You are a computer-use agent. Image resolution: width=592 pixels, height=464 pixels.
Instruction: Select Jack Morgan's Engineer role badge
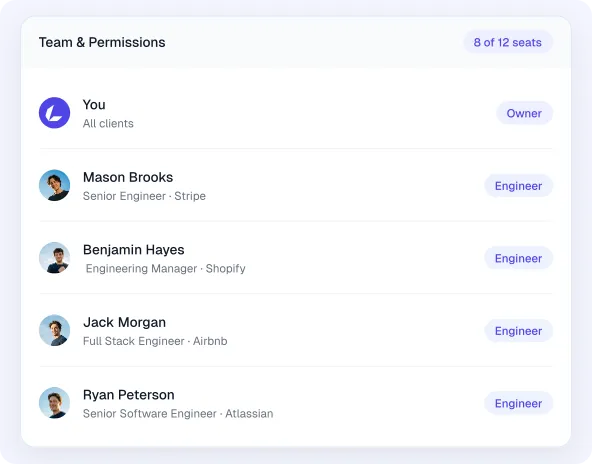point(518,331)
